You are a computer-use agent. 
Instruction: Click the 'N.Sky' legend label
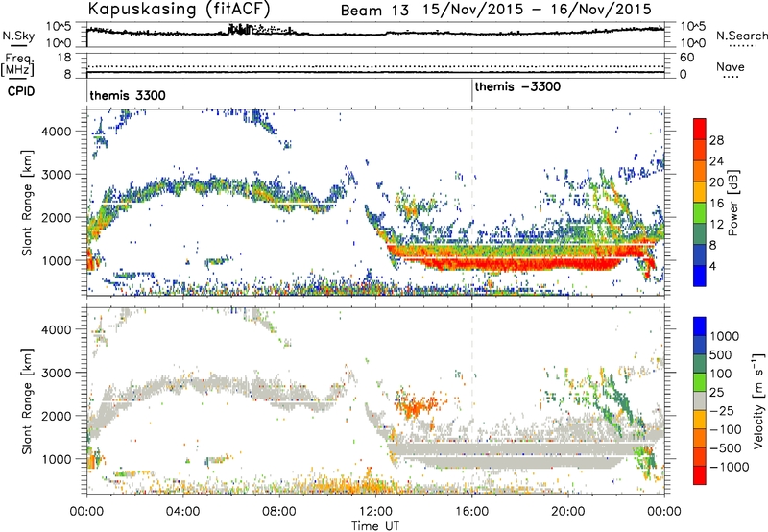18,36
